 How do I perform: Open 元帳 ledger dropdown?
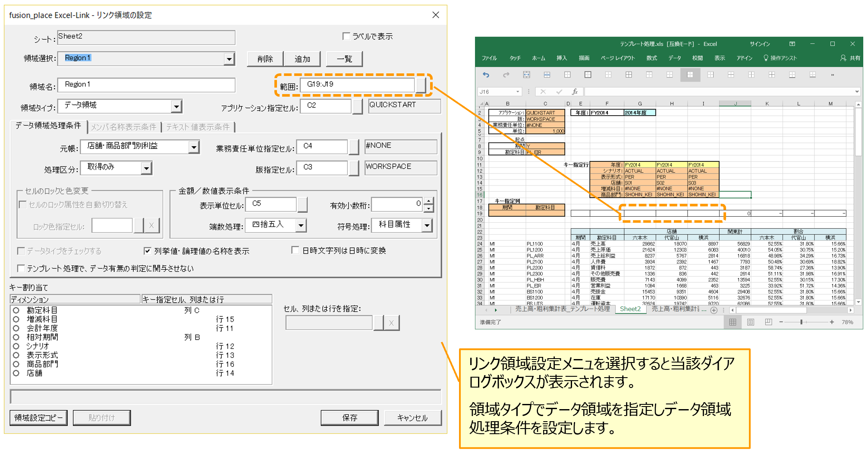[x=194, y=147]
